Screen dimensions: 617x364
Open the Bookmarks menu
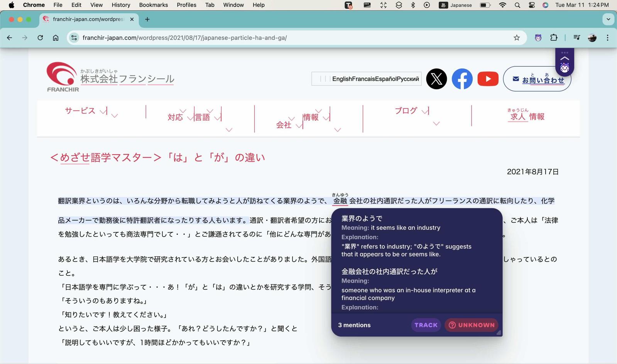(x=153, y=5)
